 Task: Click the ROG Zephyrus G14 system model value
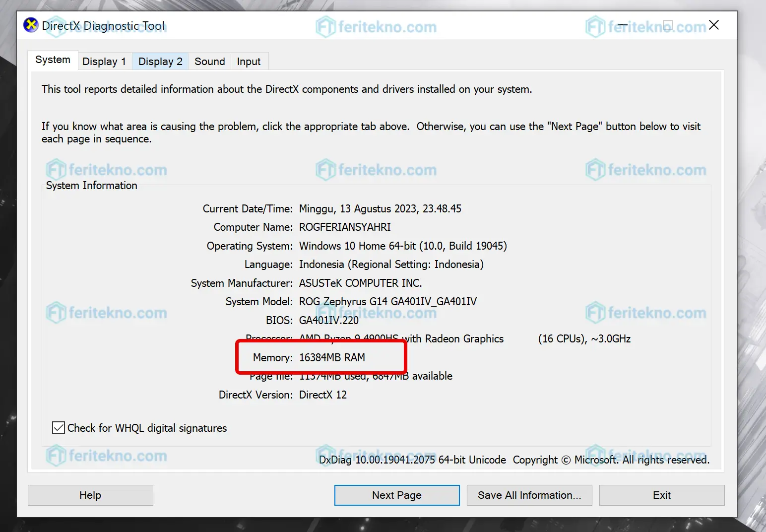tap(388, 302)
